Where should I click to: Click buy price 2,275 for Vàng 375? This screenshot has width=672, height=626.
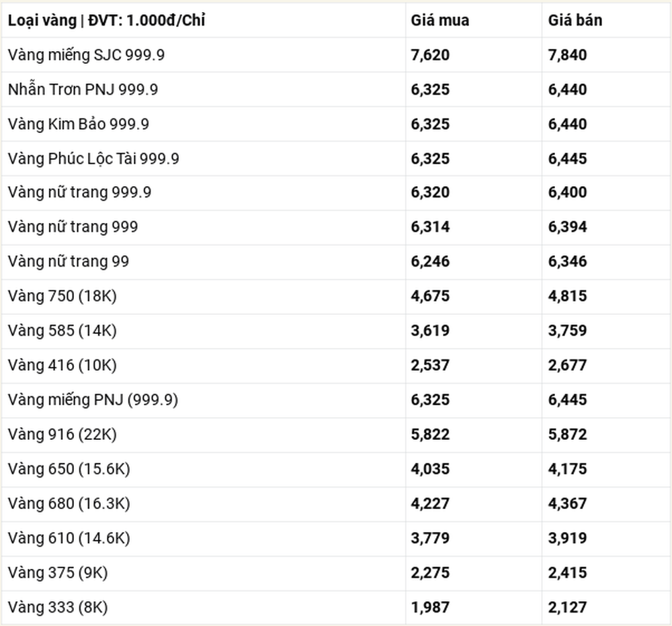tap(430, 573)
